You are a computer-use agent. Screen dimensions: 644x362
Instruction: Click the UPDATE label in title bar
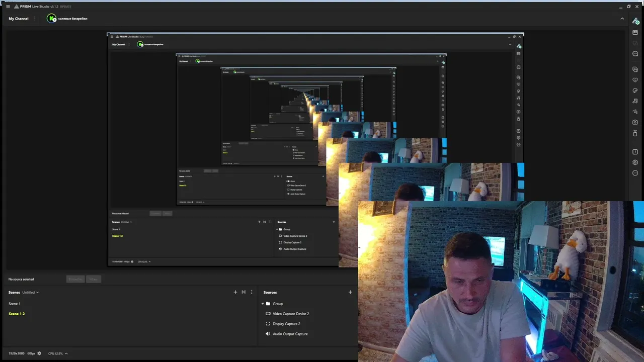tap(65, 7)
